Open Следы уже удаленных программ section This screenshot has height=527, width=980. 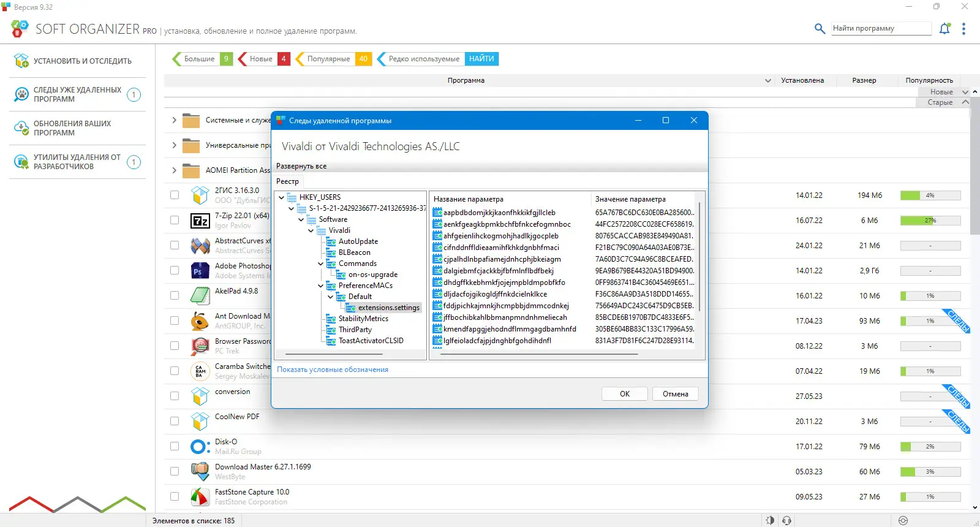coord(78,94)
